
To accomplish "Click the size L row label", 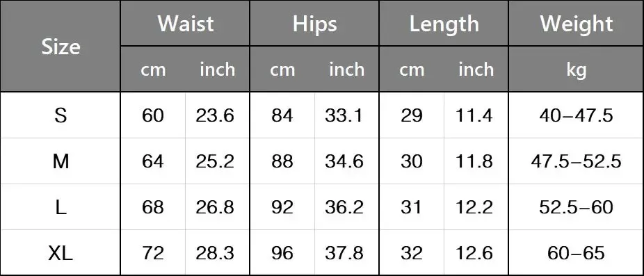I will [61, 207].
